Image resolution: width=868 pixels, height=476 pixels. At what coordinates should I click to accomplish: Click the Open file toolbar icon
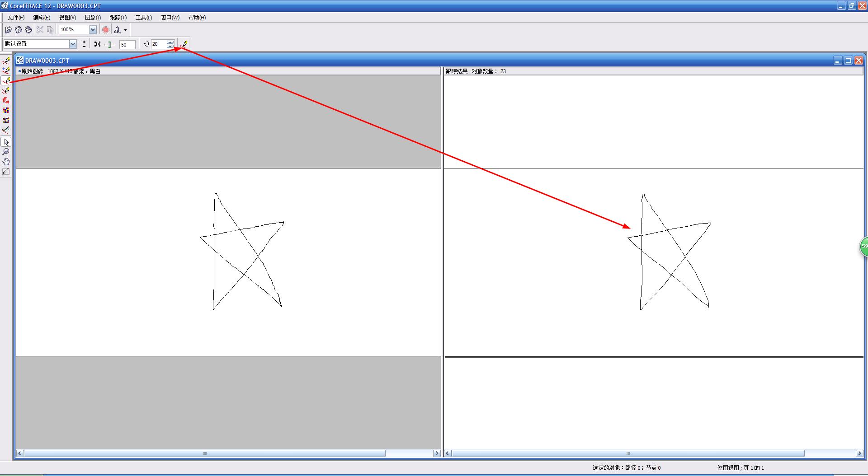(x=8, y=30)
